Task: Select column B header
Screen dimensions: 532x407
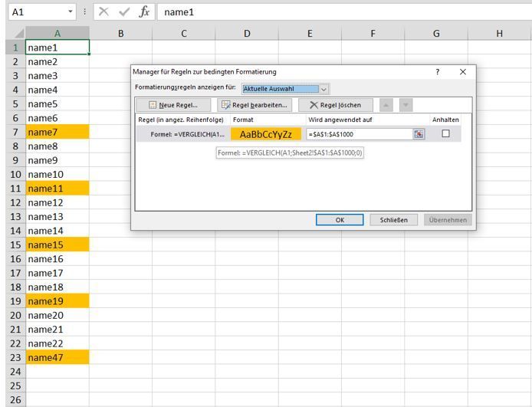Action: tap(120, 33)
